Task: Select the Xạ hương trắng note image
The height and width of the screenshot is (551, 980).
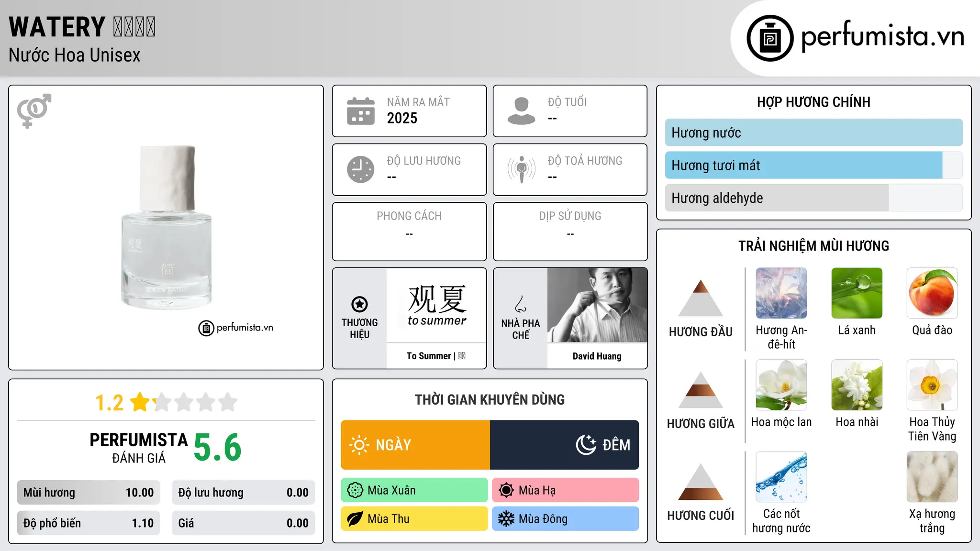Action: [x=932, y=477]
